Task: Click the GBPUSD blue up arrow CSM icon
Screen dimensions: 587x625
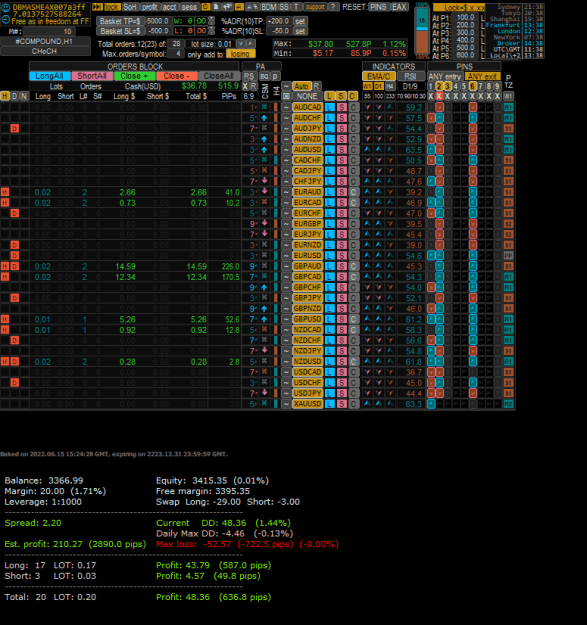Action: (264, 319)
